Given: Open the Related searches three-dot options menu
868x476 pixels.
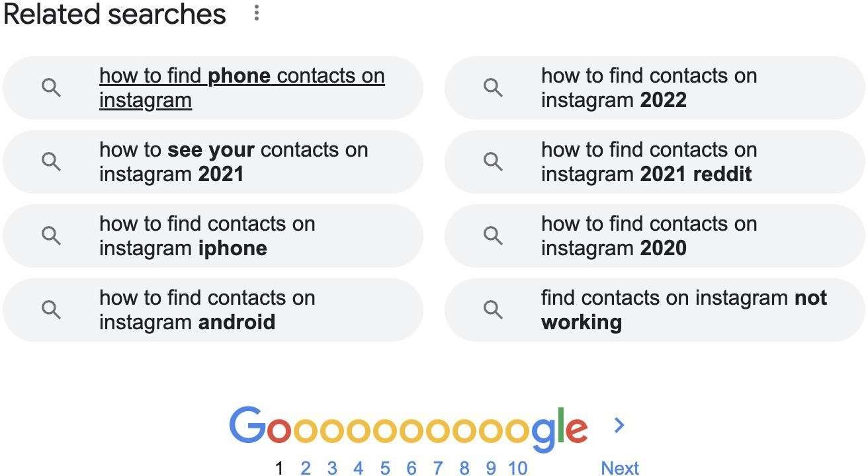Looking at the screenshot, I should tap(257, 13).
